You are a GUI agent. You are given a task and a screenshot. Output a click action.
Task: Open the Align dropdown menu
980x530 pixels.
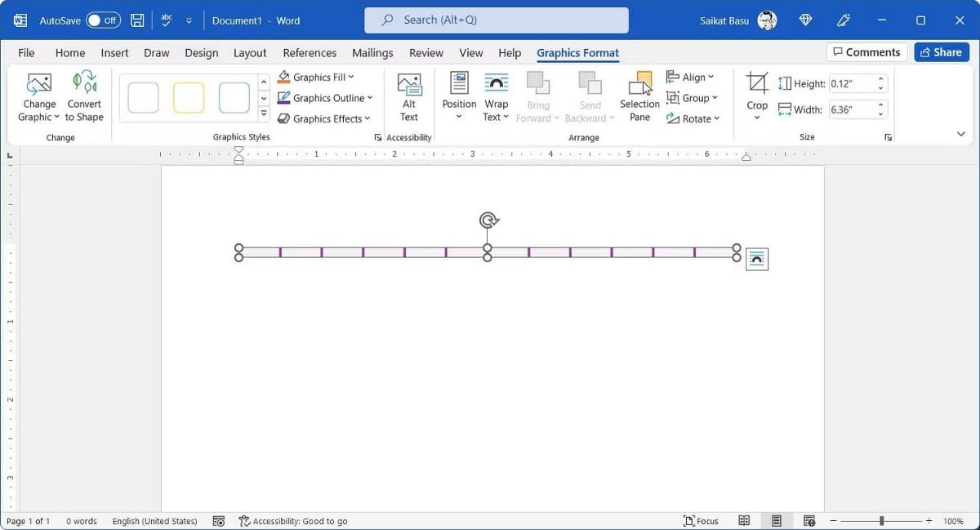pyautogui.click(x=691, y=77)
